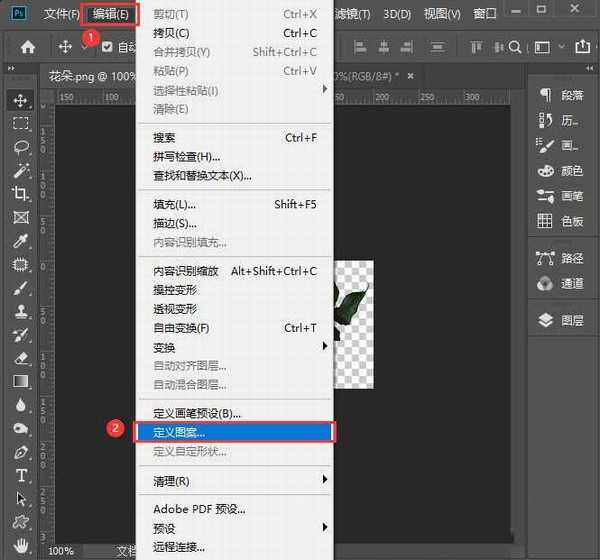Select the Rectangular Marquee tool

20,123
